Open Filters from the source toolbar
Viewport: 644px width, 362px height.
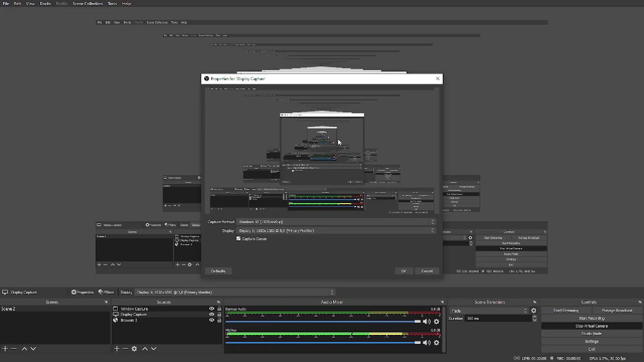106,292
